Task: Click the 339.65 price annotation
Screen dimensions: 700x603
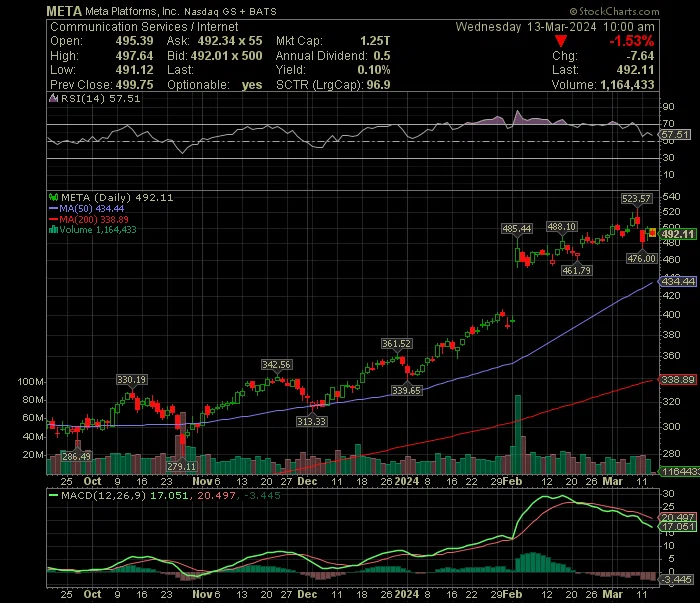Action: (x=406, y=391)
